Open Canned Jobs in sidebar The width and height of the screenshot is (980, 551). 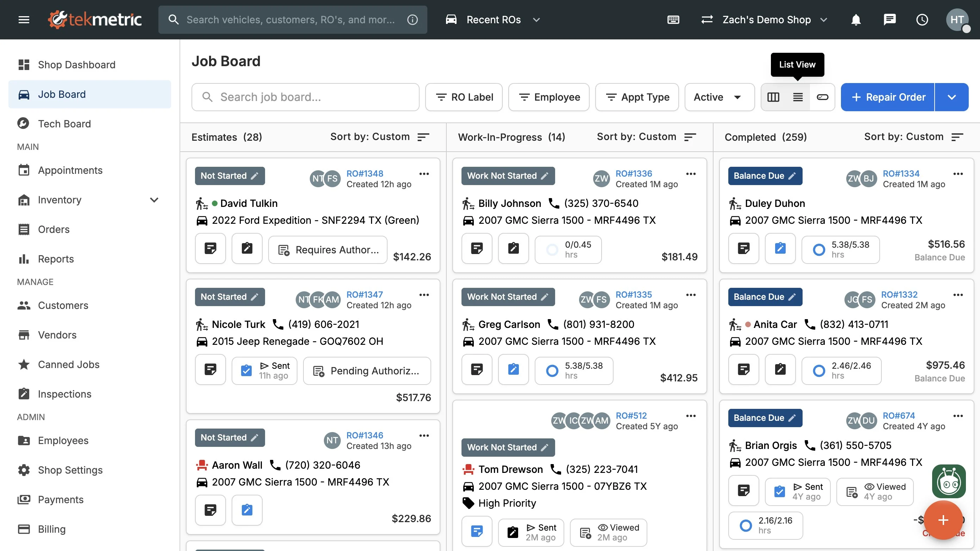coord(69,364)
